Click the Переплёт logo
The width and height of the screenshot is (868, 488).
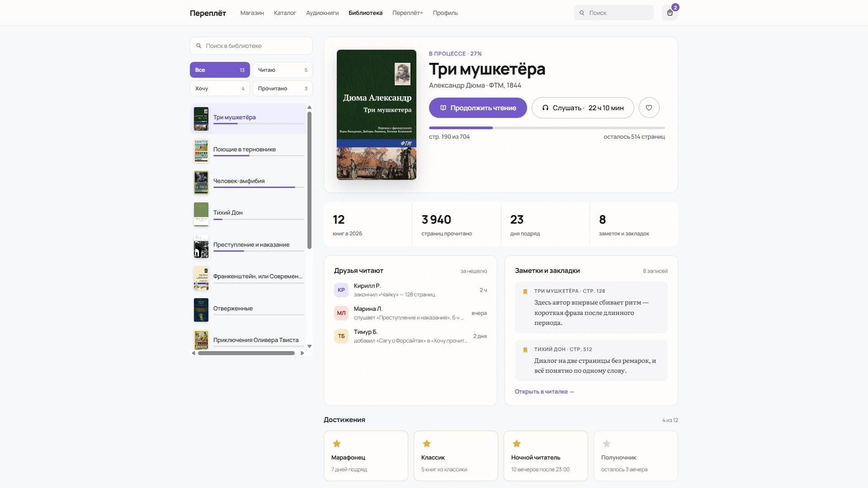[x=208, y=13]
